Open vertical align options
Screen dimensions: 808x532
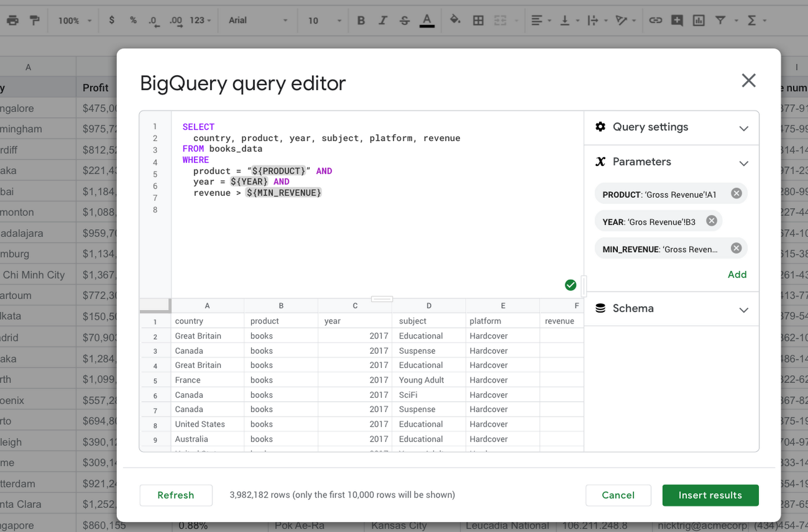point(569,20)
